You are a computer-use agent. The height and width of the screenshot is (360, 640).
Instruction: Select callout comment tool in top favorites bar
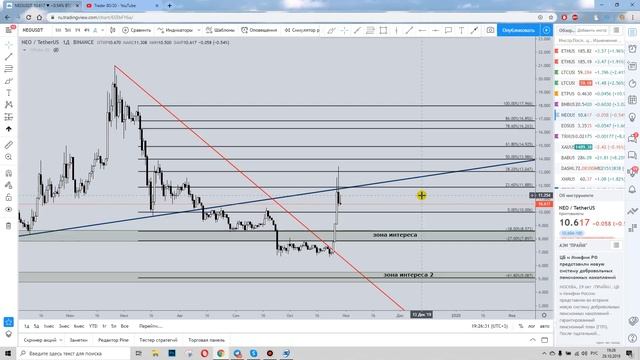448,30
